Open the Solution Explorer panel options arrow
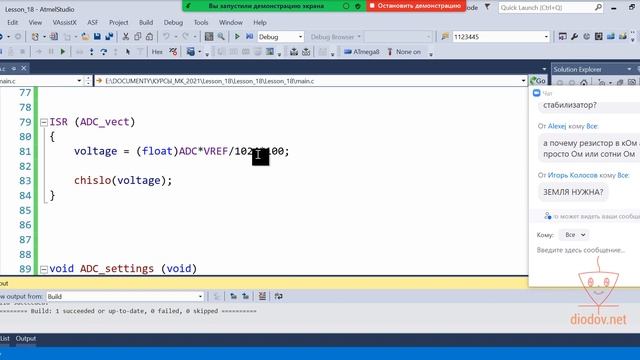 (x=629, y=69)
